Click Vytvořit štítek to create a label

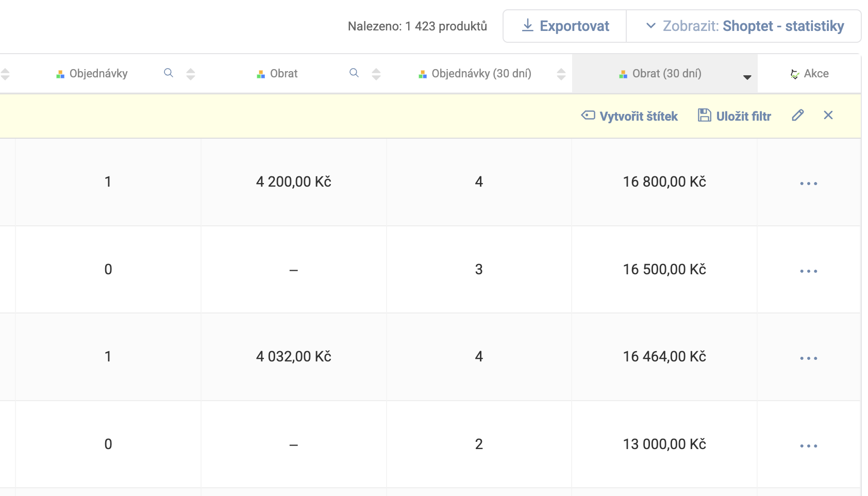pos(629,116)
